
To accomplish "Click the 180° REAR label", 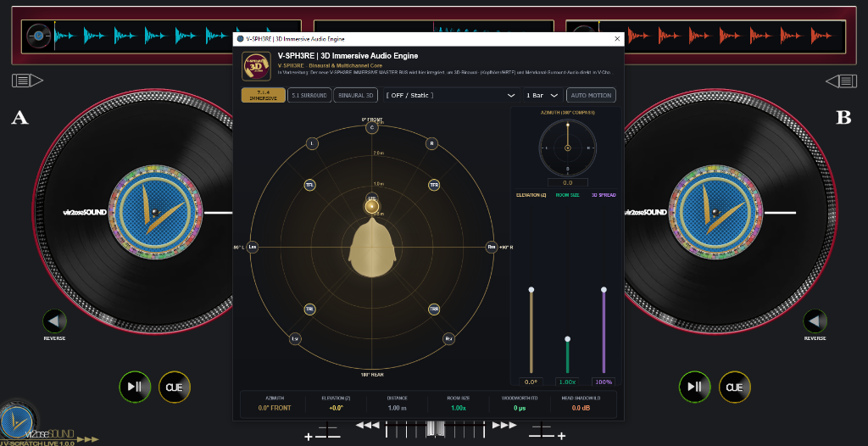I will (x=372, y=375).
